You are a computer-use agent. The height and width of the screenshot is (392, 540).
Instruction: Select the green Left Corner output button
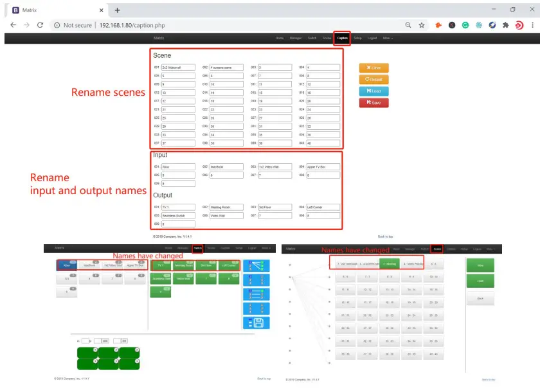(x=229, y=265)
